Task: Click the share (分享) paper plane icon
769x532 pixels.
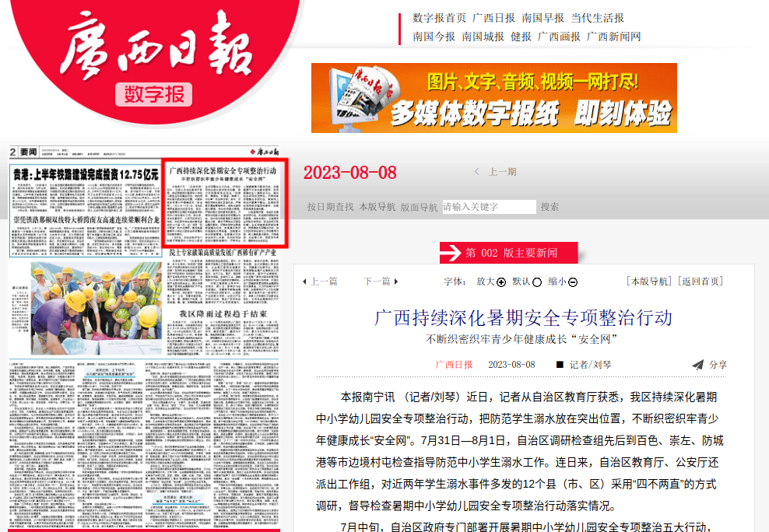Action: coord(698,365)
